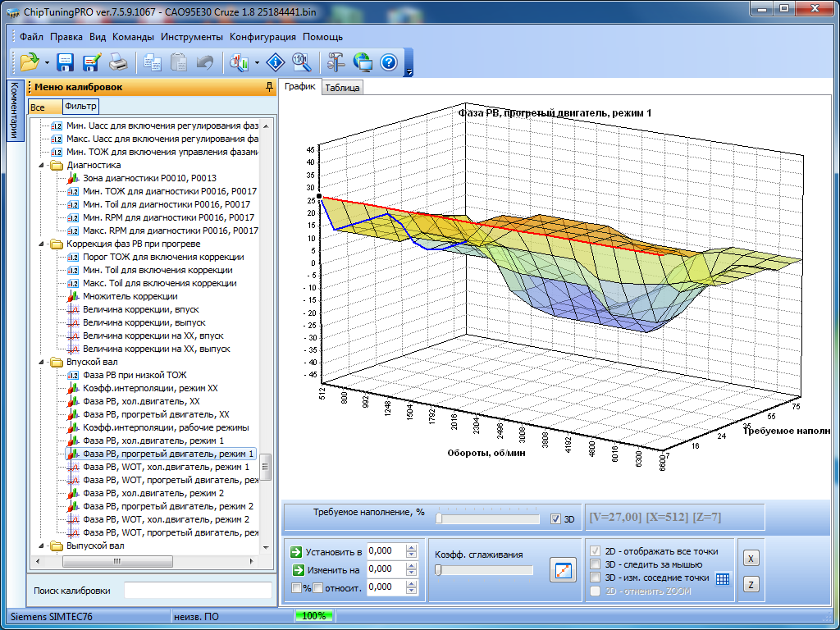Click the binary search magnifier icon

tap(300, 62)
